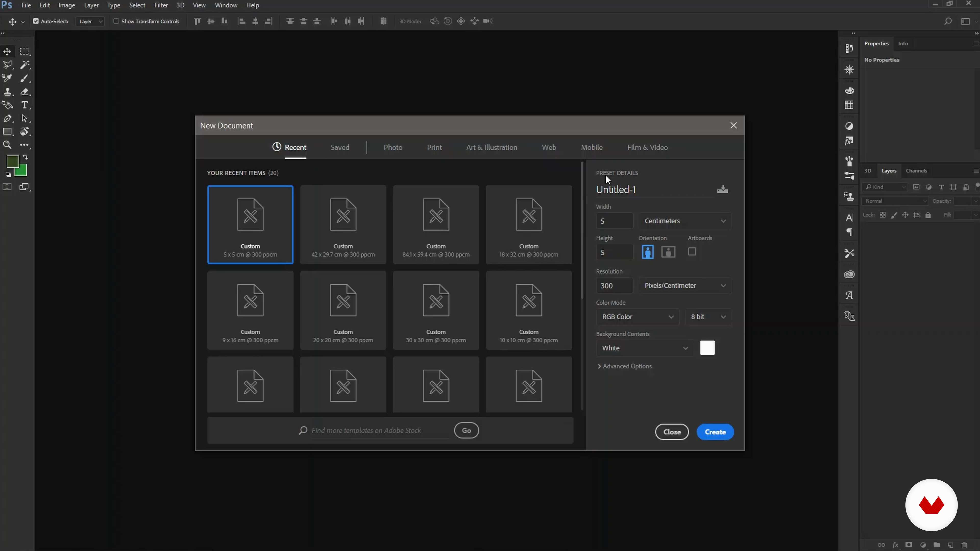Select the Path Selection tool
This screenshot has width=980, height=551.
25,118
